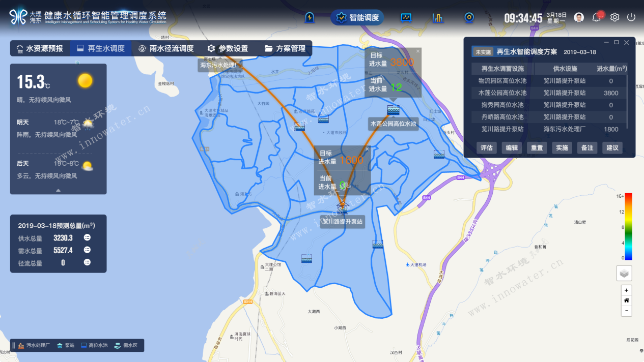Open the bar chart statistics module icon

click(438, 18)
